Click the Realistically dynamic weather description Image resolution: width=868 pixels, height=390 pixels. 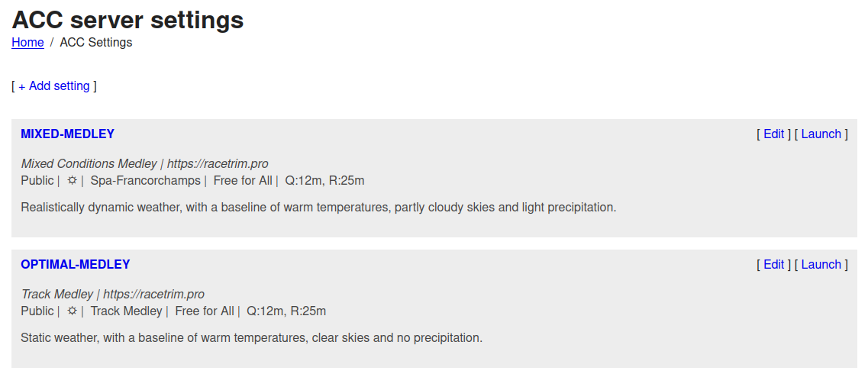[x=318, y=208]
